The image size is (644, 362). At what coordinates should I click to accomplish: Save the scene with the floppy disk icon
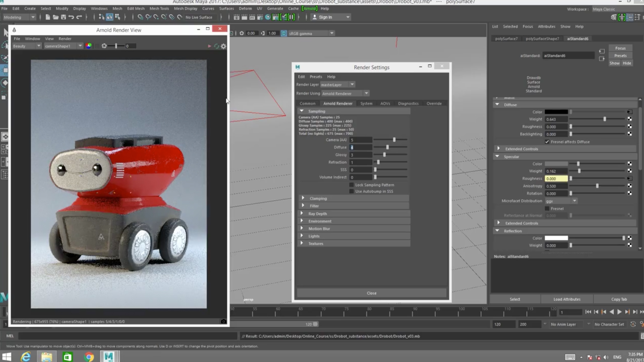pyautogui.click(x=63, y=17)
